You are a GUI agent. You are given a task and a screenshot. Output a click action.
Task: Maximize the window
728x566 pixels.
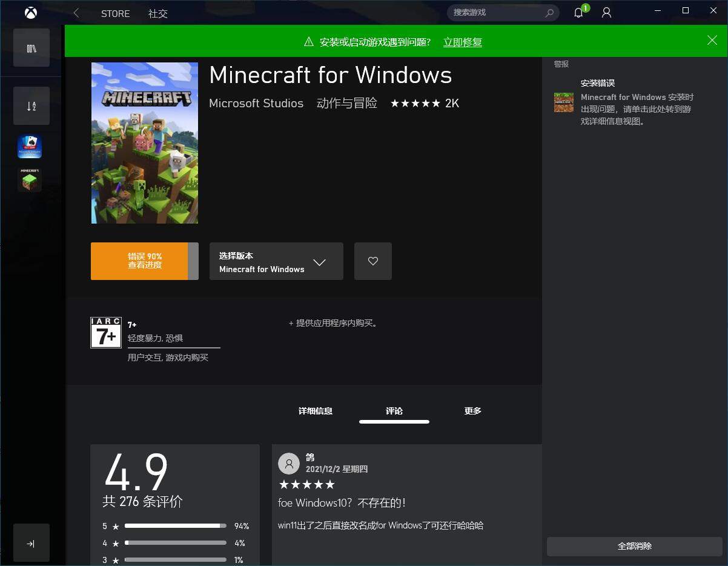pyautogui.click(x=686, y=10)
